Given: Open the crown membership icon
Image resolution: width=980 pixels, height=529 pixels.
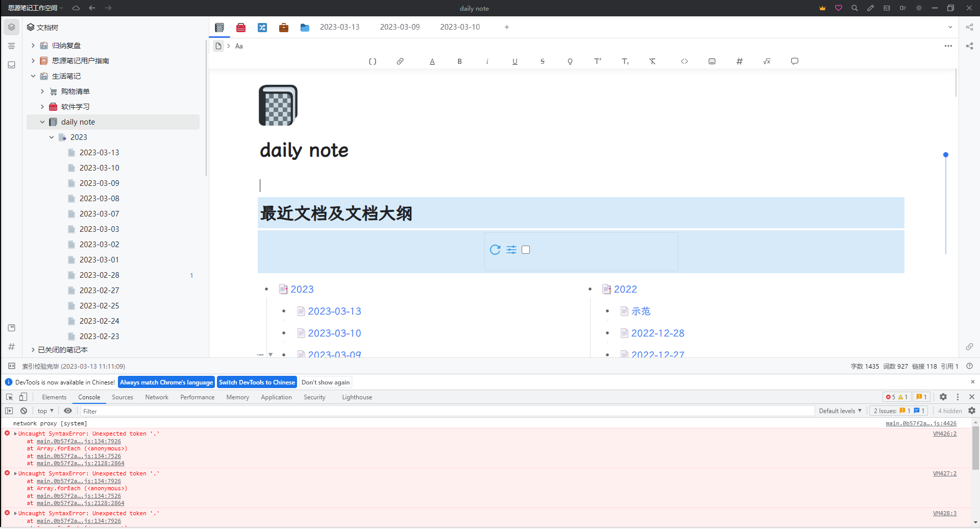Looking at the screenshot, I should 822,8.
